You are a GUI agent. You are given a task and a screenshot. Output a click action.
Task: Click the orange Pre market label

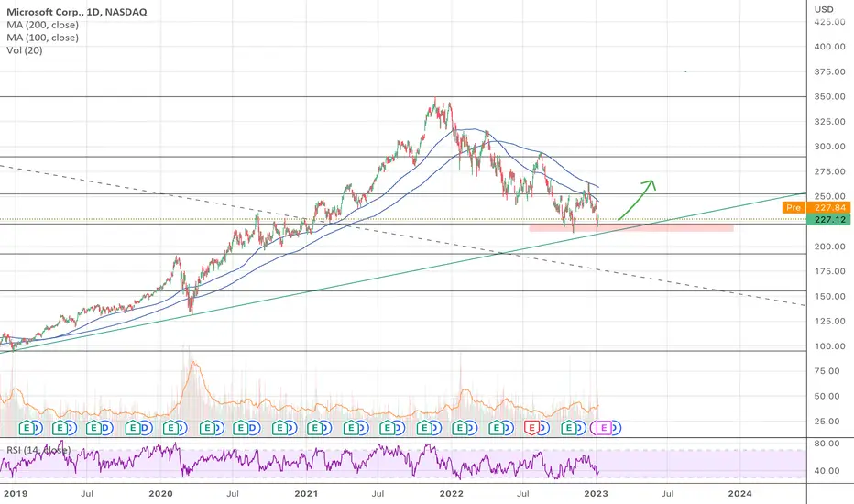tap(794, 208)
